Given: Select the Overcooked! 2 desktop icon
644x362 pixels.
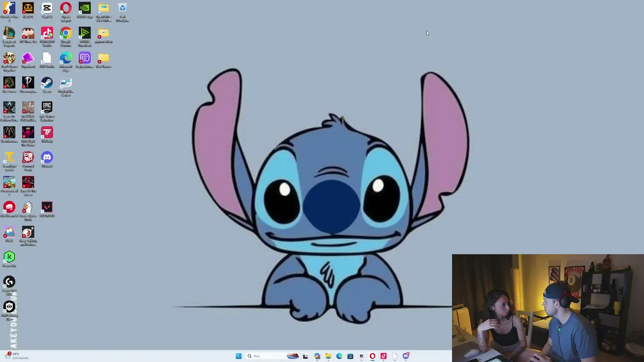Looking at the screenshot, I should 9,187.
